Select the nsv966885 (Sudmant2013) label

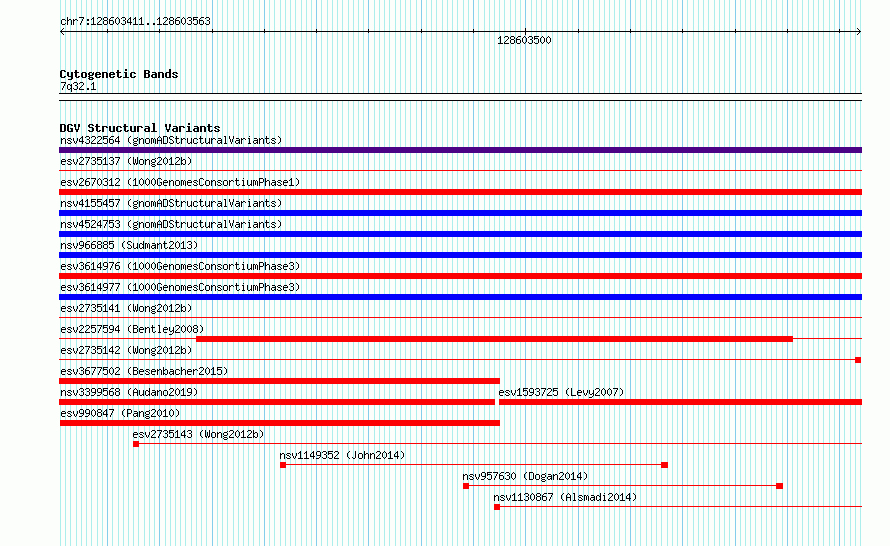(x=129, y=245)
